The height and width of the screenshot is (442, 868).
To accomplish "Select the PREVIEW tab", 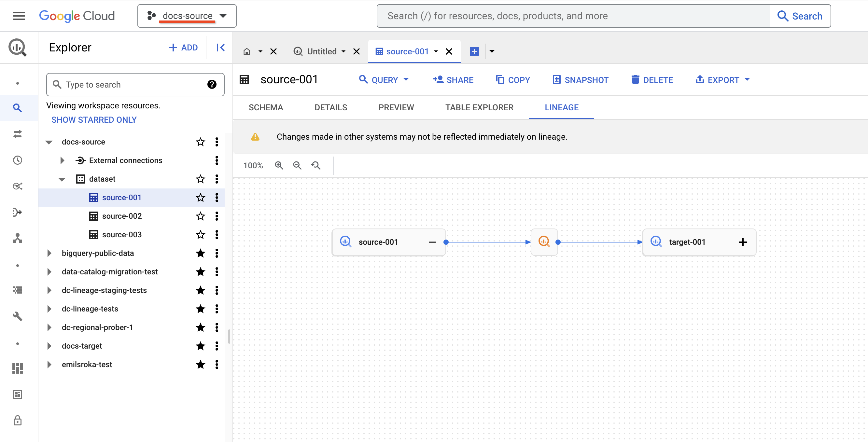I will tap(396, 107).
